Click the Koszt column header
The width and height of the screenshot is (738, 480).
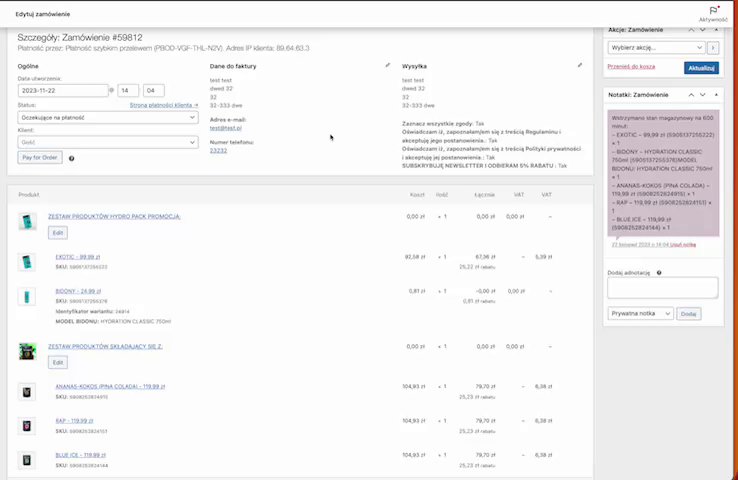coord(417,195)
